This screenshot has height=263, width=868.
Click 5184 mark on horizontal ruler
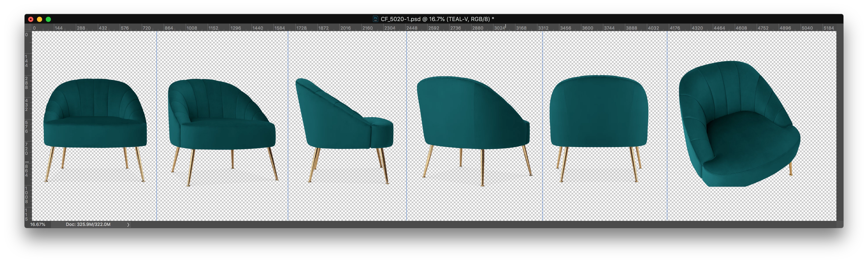829,28
